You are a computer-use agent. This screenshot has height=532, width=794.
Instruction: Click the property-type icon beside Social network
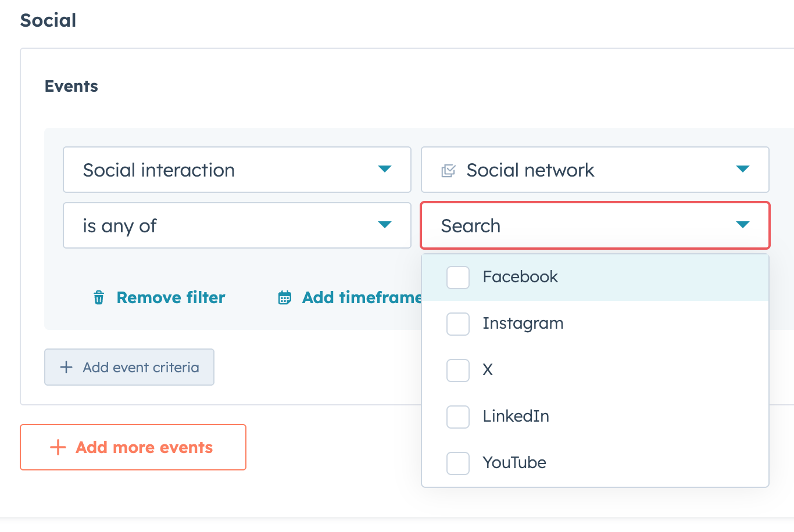(448, 171)
